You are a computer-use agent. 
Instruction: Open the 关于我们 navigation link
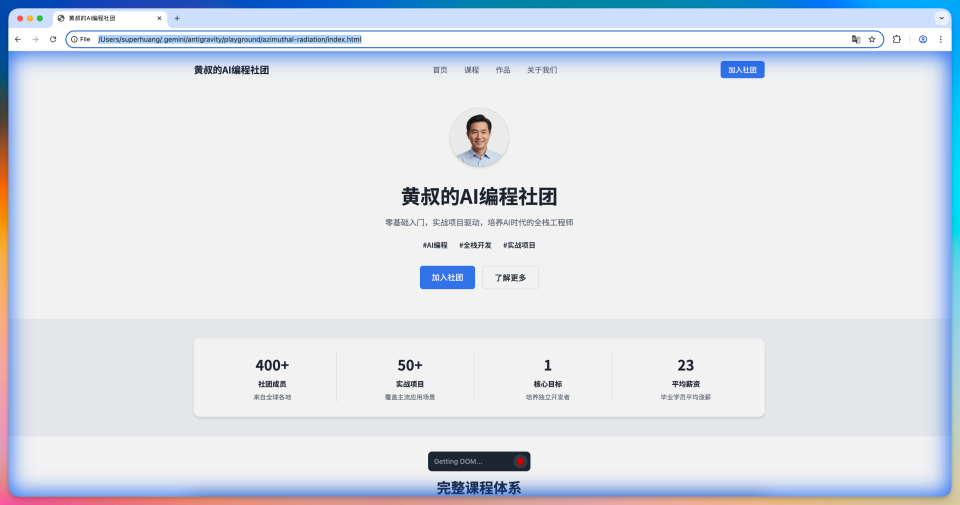point(542,70)
